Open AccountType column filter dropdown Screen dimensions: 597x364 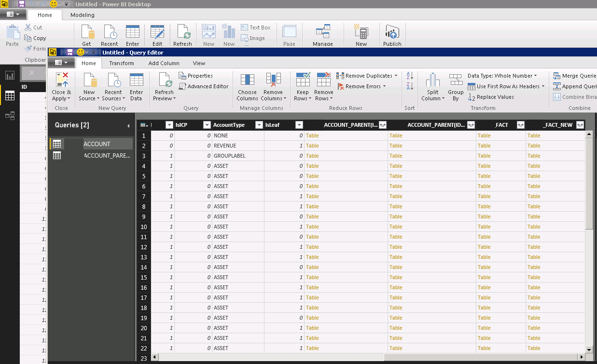(x=259, y=125)
